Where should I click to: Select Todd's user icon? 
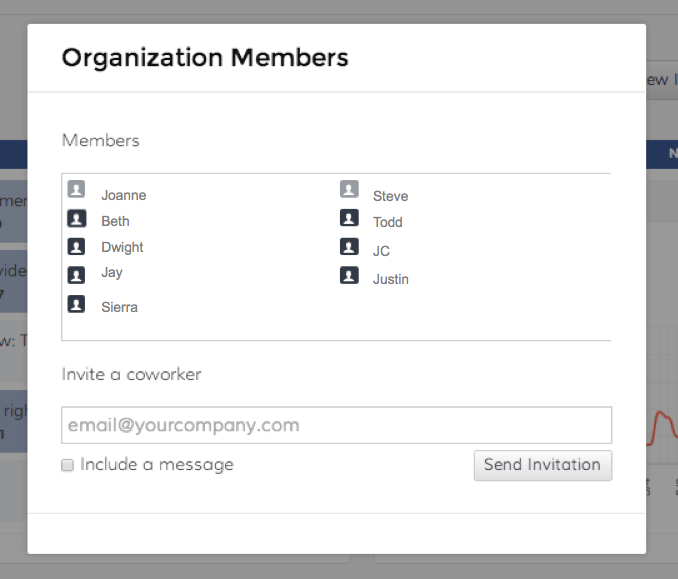click(x=349, y=217)
